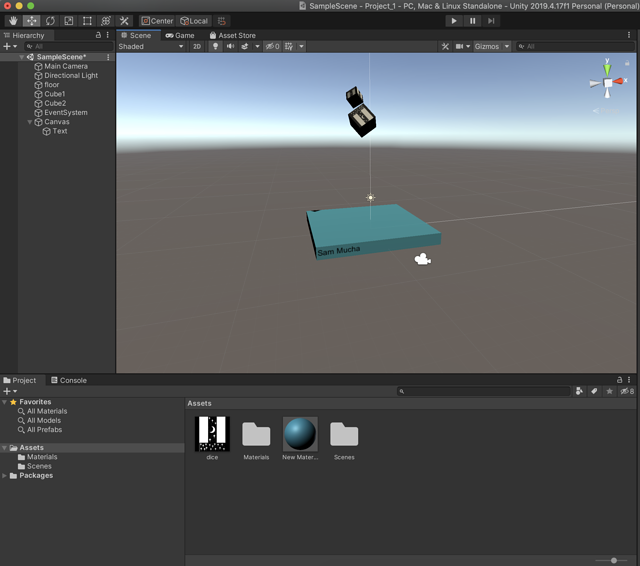Open Search by Type filter icon
The height and width of the screenshot is (566, 640).
click(x=579, y=391)
